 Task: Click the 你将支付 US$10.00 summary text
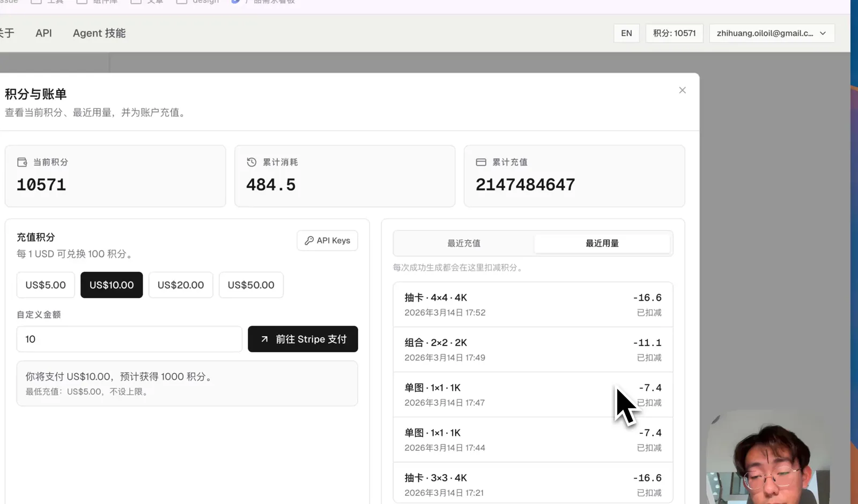point(120,377)
